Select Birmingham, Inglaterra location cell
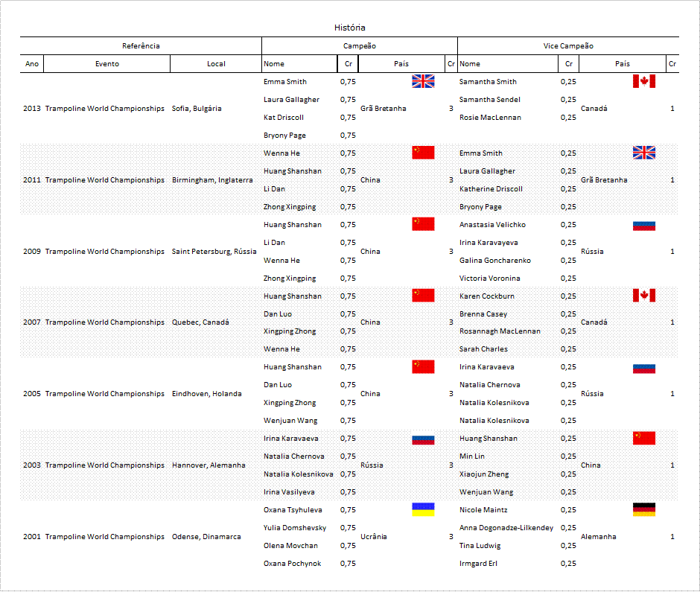The width and height of the screenshot is (700, 592). point(212,180)
